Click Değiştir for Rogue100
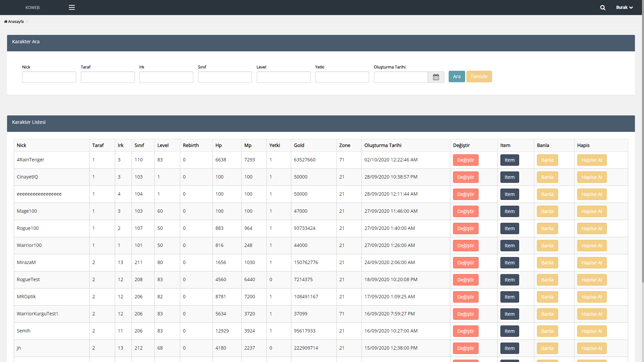The height and width of the screenshot is (362, 644). click(465, 228)
